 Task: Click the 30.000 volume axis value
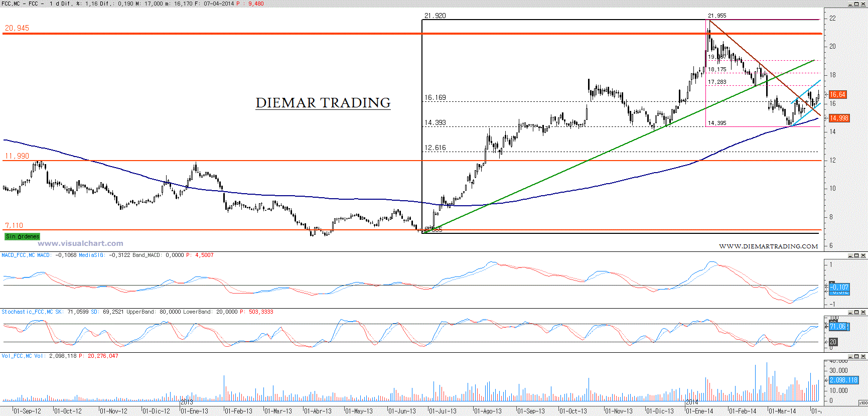pyautogui.click(x=838, y=370)
